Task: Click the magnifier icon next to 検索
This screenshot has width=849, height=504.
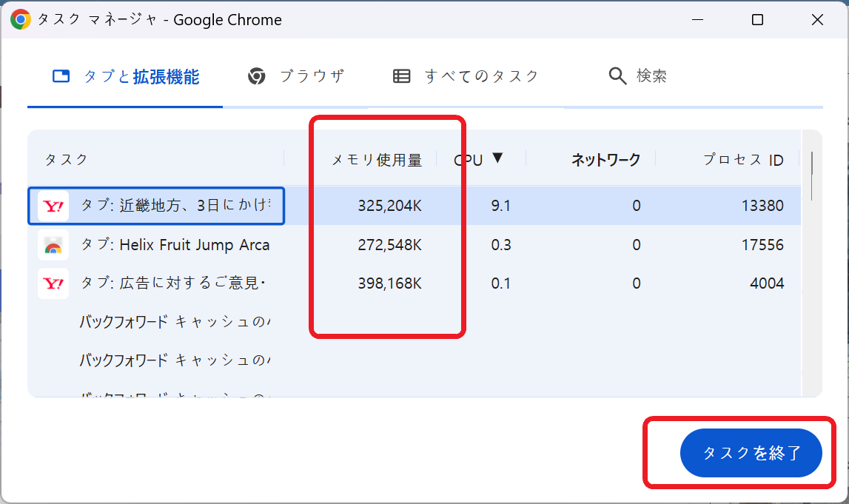Action: (617, 75)
